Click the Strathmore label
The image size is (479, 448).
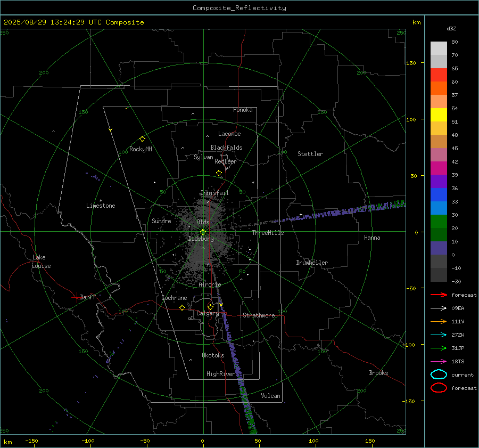(259, 315)
